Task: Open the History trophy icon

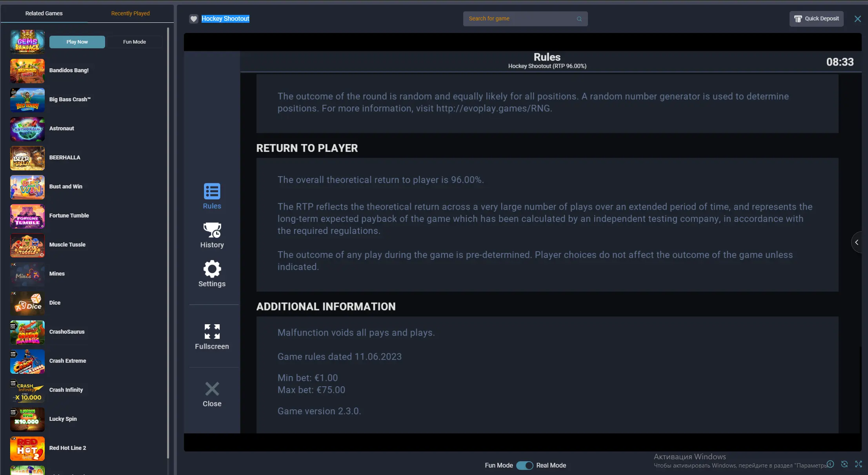Action: click(212, 230)
